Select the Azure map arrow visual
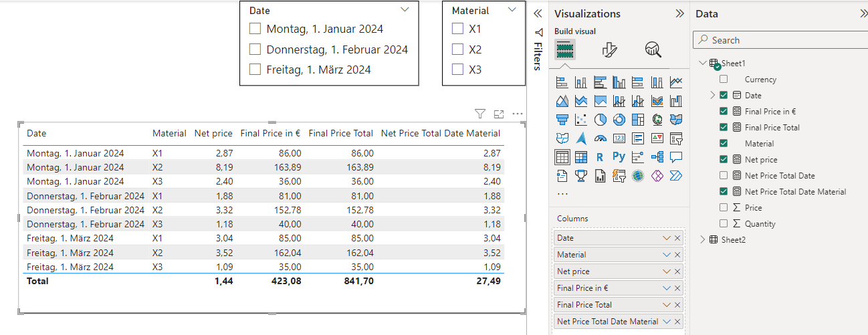Viewport: 868px width, 335px height. coord(581,138)
